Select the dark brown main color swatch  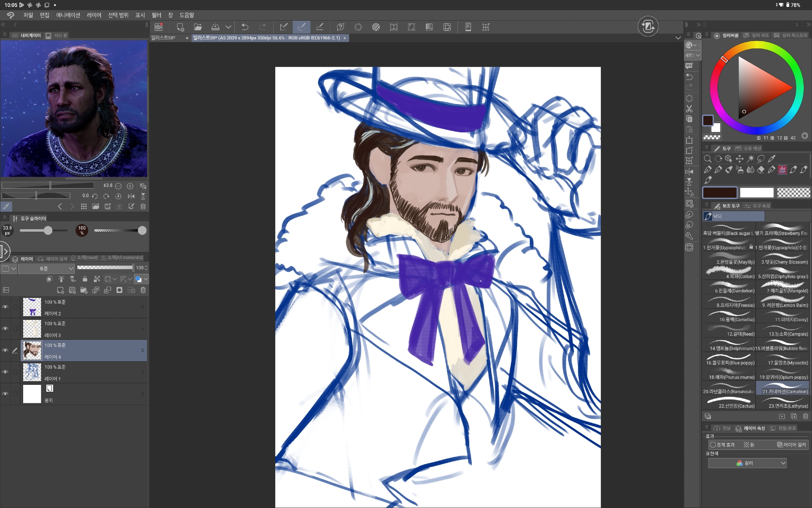coord(720,193)
